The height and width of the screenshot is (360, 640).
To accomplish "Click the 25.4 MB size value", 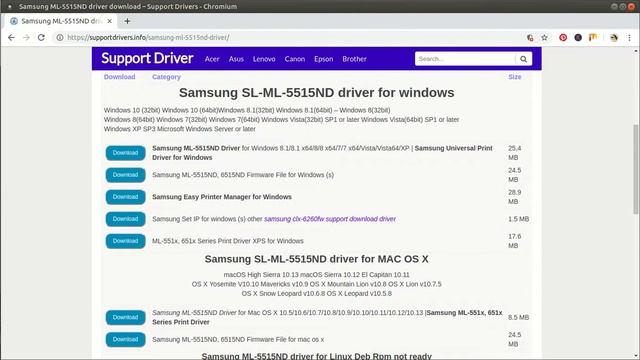I will [x=515, y=153].
